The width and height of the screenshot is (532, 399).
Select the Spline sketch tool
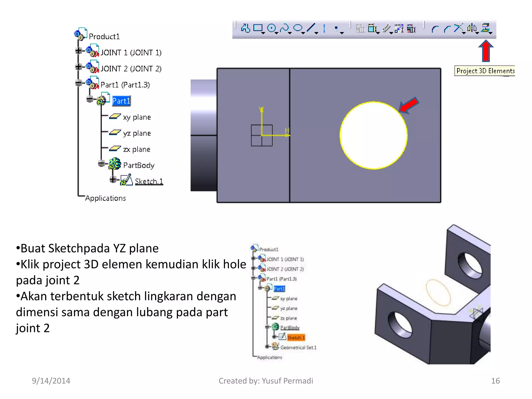(284, 28)
